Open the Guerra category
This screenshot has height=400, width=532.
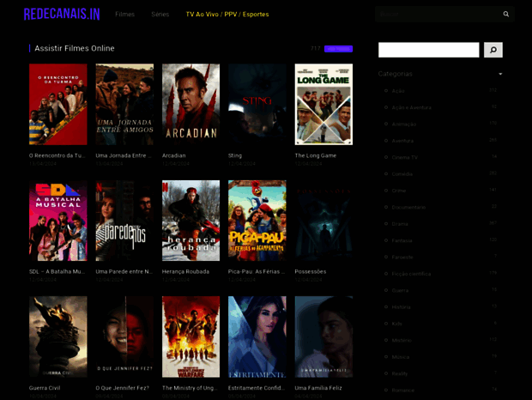pyautogui.click(x=400, y=290)
